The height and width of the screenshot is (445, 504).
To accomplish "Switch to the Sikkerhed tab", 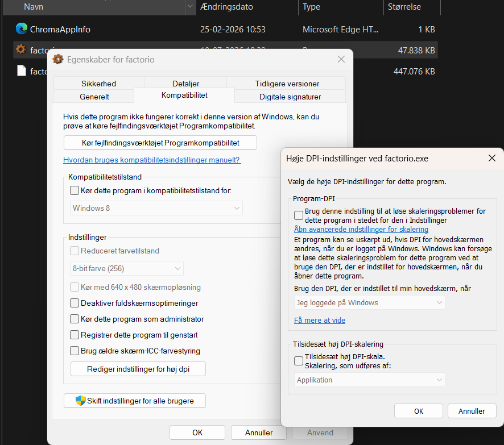I will click(x=98, y=84).
